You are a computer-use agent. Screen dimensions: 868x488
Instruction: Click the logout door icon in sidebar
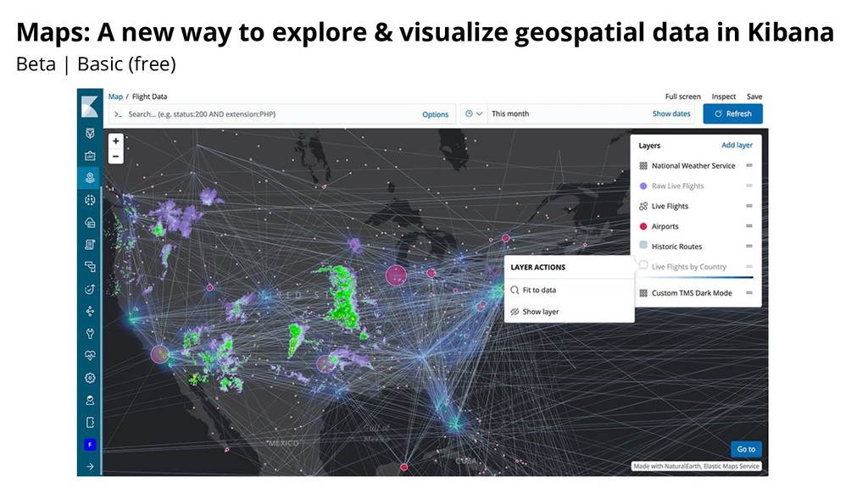pos(90,422)
